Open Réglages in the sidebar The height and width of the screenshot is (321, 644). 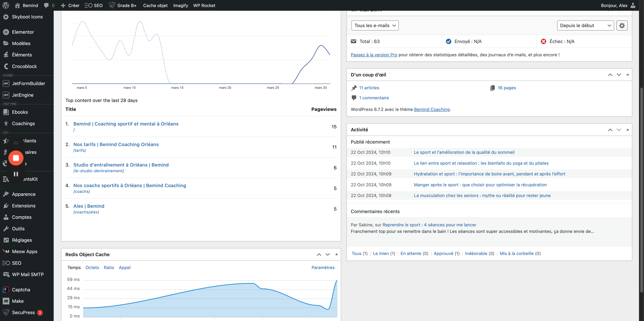pos(27,240)
